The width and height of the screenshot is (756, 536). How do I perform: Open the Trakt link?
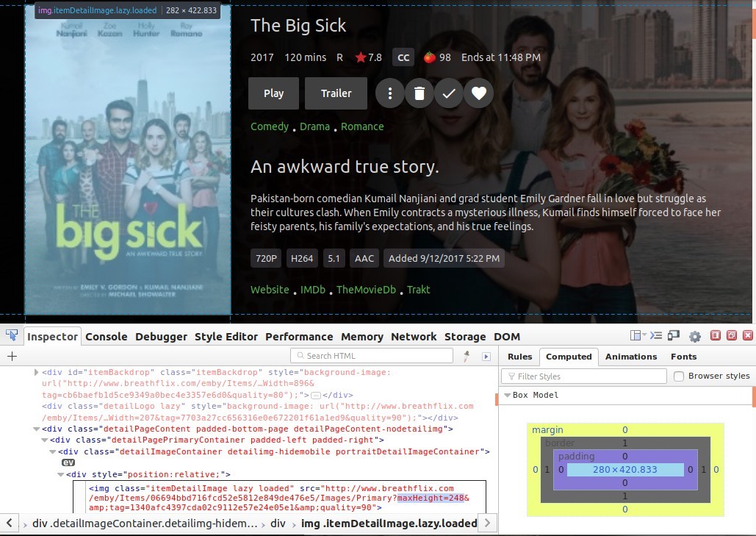click(418, 290)
